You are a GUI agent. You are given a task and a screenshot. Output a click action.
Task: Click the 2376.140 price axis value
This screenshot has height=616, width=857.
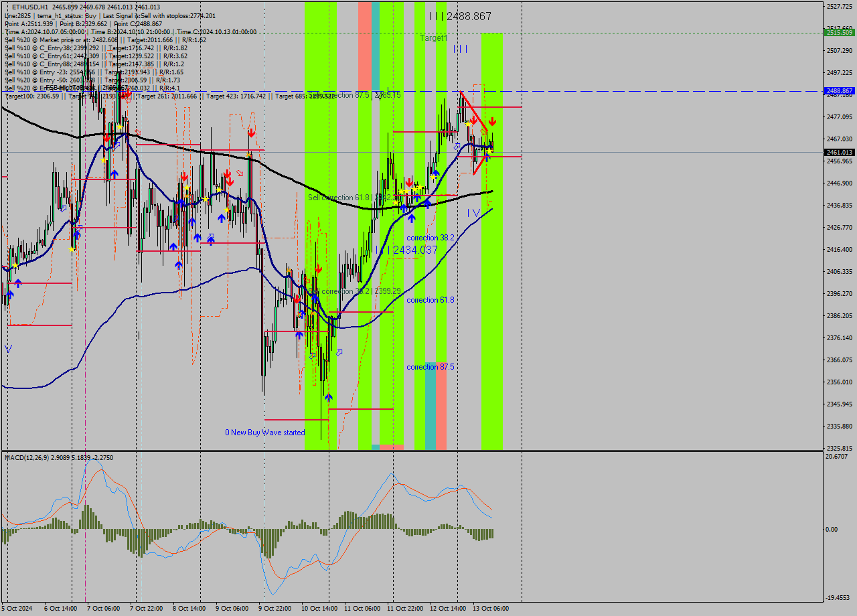pyautogui.click(x=840, y=337)
